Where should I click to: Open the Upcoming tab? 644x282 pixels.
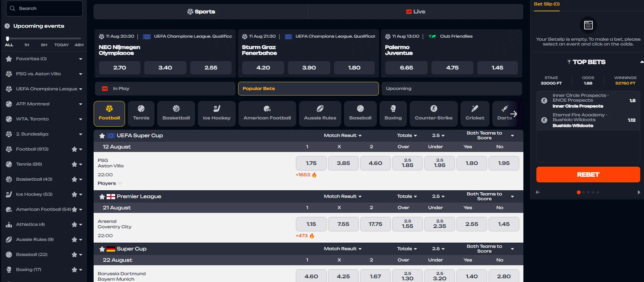452,89
